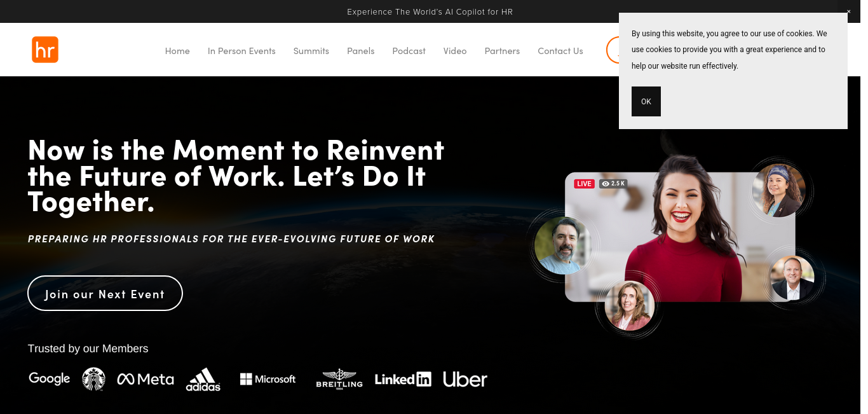Accept cookies with the OK button
The width and height of the screenshot is (868, 414).
646,102
